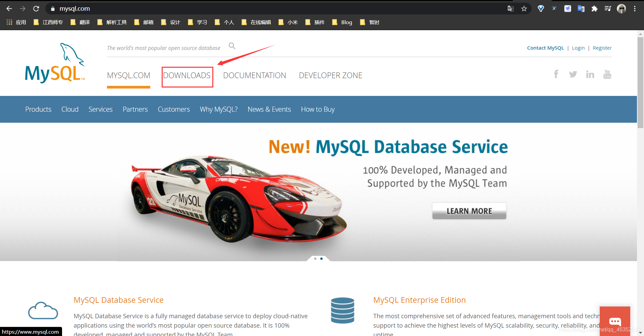Reload the page with the refresh icon
The image size is (644, 336).
[36, 9]
